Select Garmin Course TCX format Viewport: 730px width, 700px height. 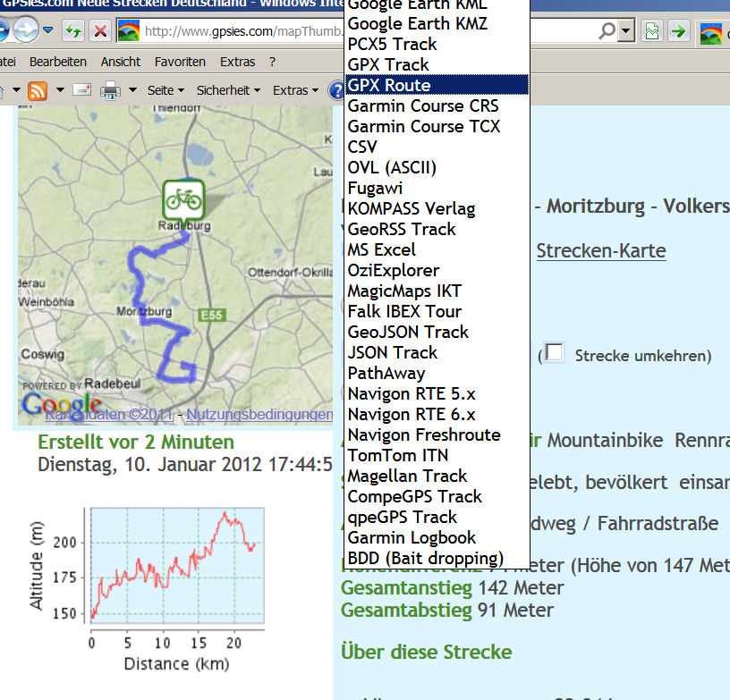437,127
